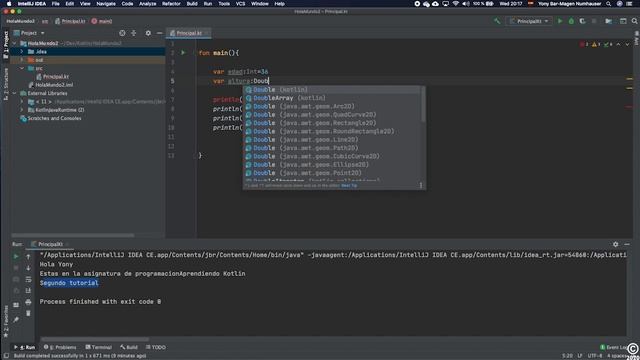Click the volume icon in the menu bar
The width and height of the screenshot is (640, 360).
466,4
